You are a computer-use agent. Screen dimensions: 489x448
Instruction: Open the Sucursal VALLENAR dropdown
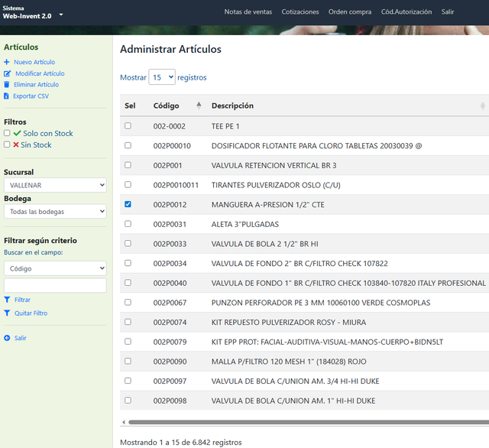(x=55, y=185)
